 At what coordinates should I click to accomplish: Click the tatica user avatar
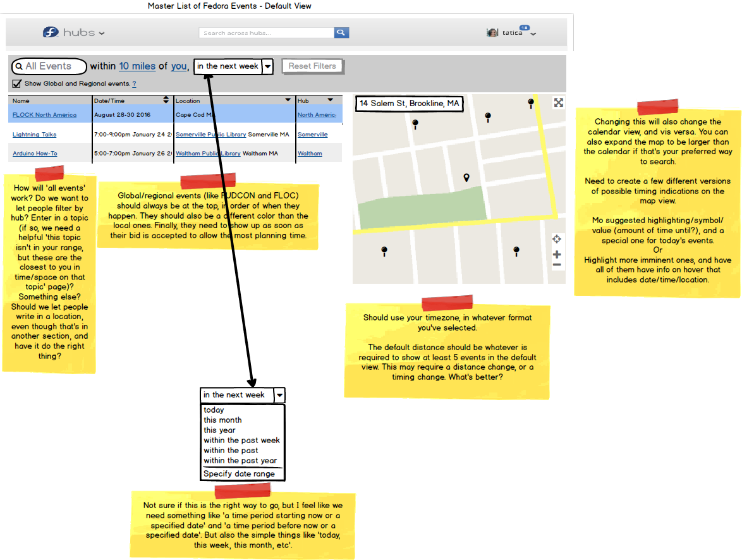click(x=492, y=33)
